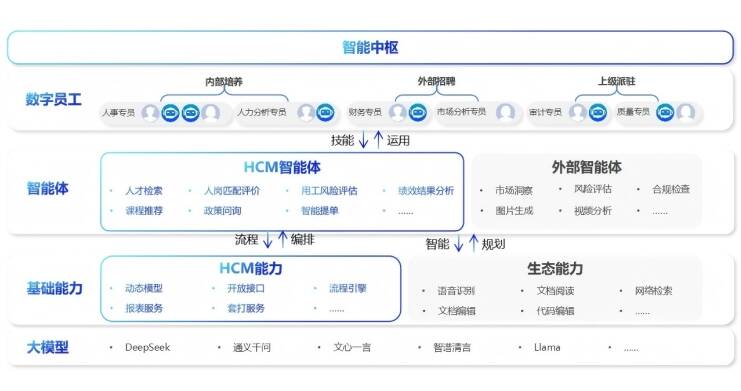The width and height of the screenshot is (741, 391).
Task: Click 通义千问 in the 大模型 row
Action: 252,348
